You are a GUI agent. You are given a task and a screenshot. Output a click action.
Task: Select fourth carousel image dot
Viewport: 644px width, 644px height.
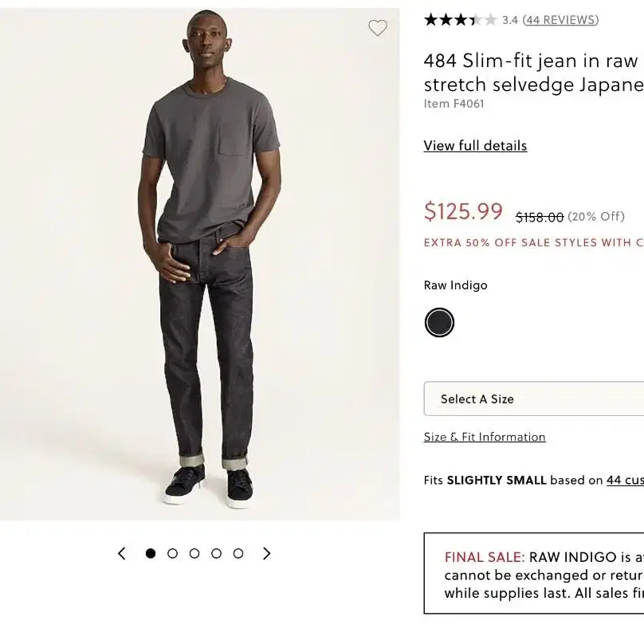(x=217, y=553)
